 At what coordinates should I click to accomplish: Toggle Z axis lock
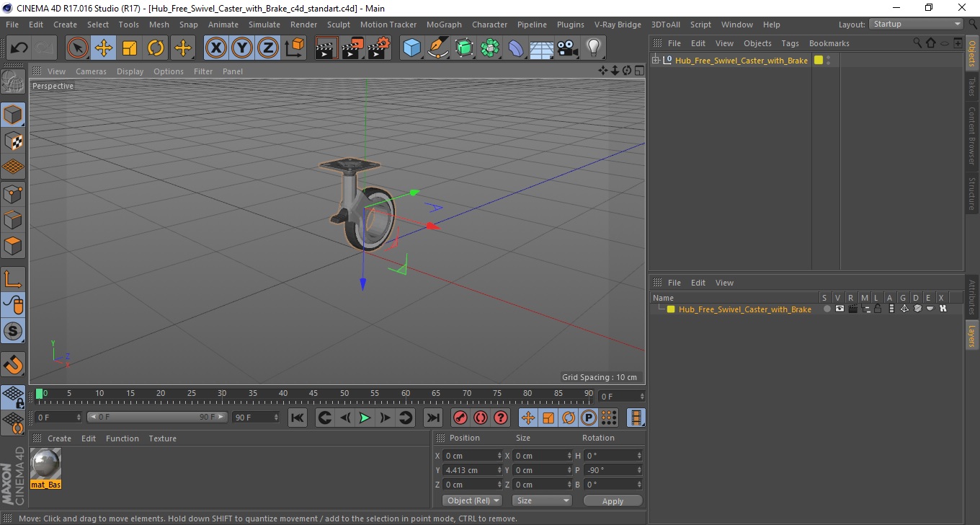tap(268, 48)
